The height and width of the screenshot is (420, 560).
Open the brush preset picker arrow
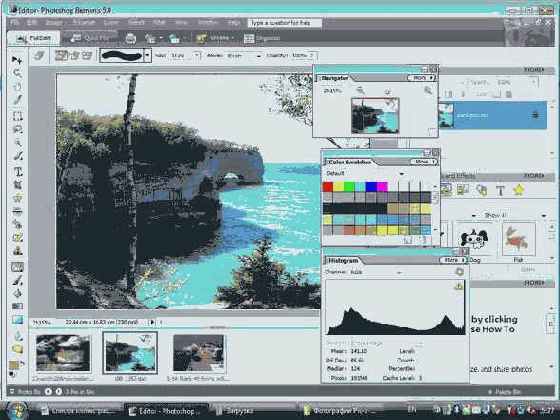click(148, 55)
